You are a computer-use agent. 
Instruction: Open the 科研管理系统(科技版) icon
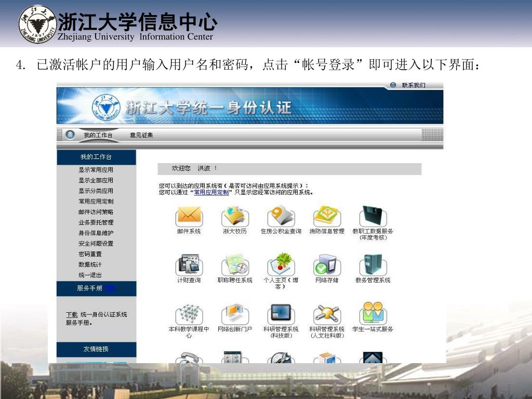click(281, 314)
